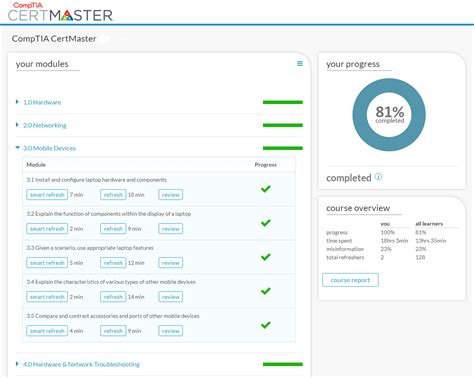Screen dimensions: 474x378
Task: Expand the 2.0 Networking arrow
Action: [x=17, y=125]
